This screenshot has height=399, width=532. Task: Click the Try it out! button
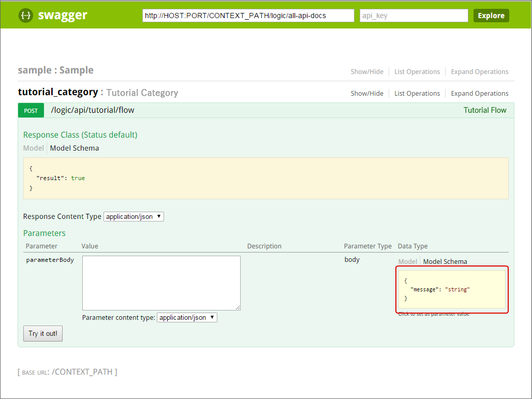click(x=43, y=333)
